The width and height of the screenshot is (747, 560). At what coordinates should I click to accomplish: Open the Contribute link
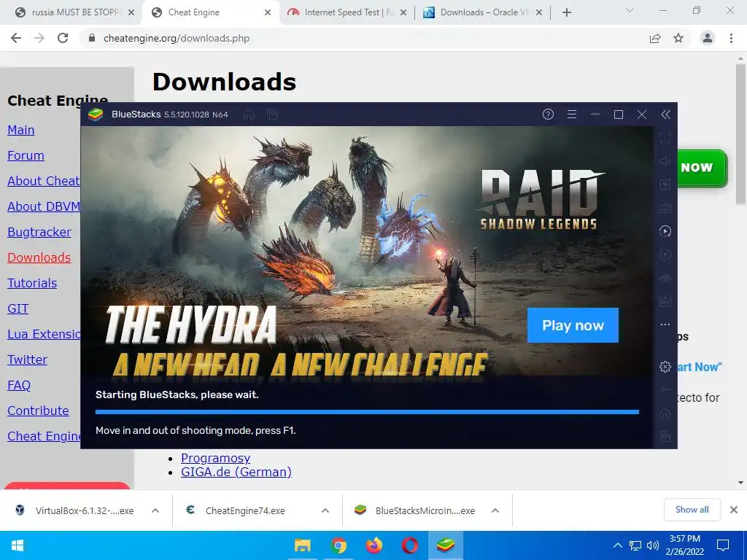pos(38,411)
